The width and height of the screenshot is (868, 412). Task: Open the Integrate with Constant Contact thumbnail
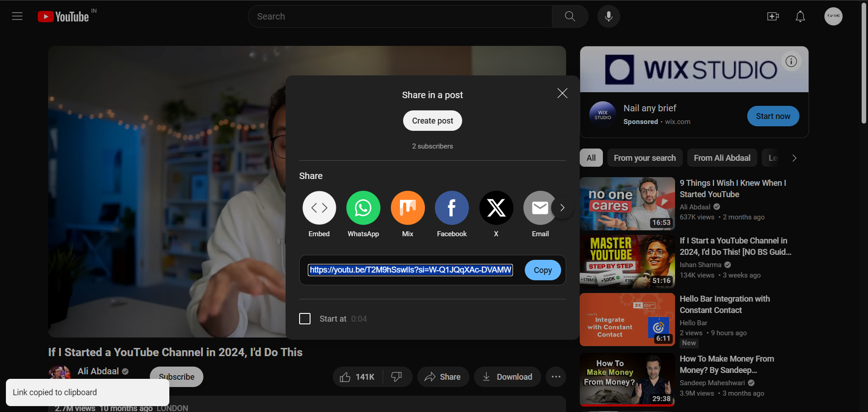click(x=627, y=319)
